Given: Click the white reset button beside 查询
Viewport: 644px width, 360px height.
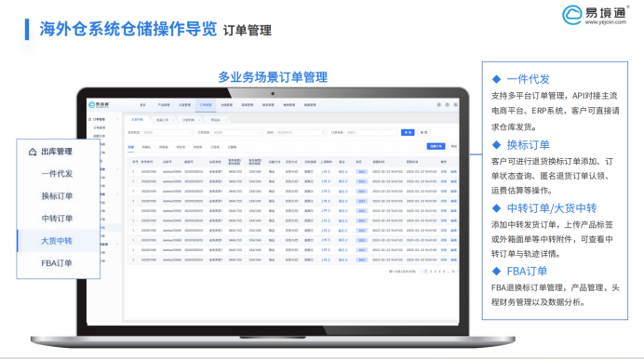Looking at the screenshot, I should pos(423,133).
